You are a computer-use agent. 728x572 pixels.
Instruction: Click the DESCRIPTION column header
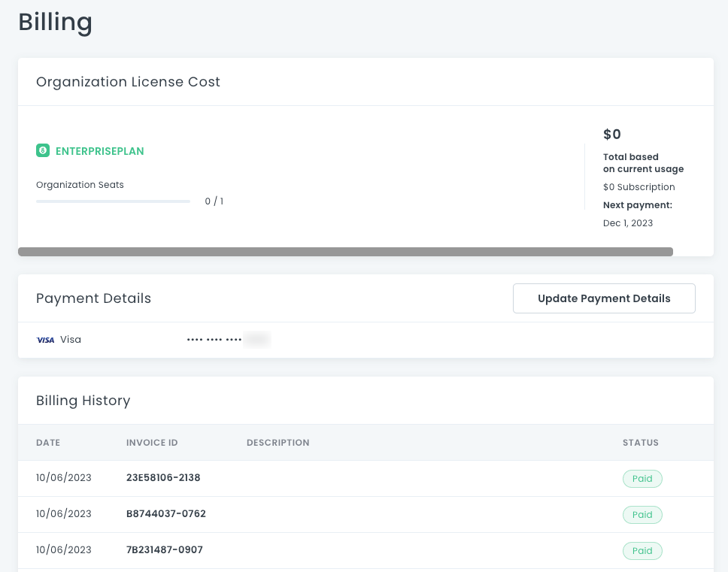coord(278,443)
